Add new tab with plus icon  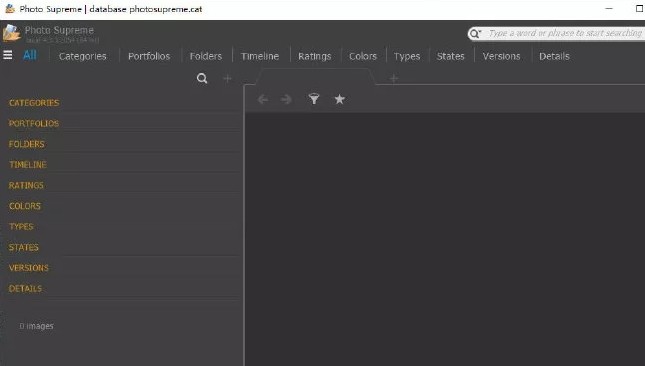pyautogui.click(x=394, y=78)
